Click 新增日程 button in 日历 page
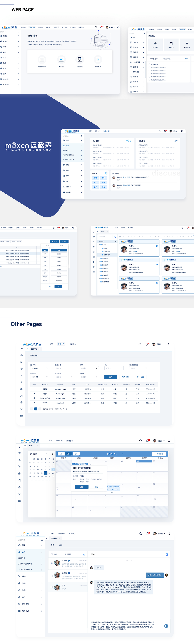The width and height of the screenshot is (194, 644). pyautogui.click(x=159, y=454)
